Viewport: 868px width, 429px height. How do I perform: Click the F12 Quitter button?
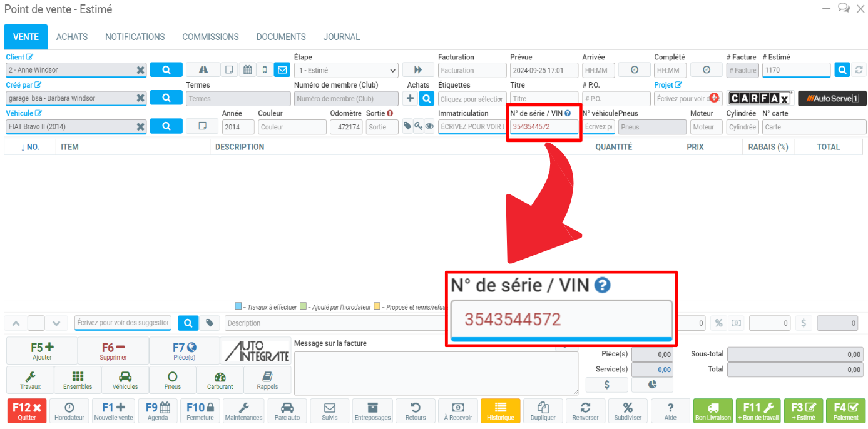click(26, 411)
